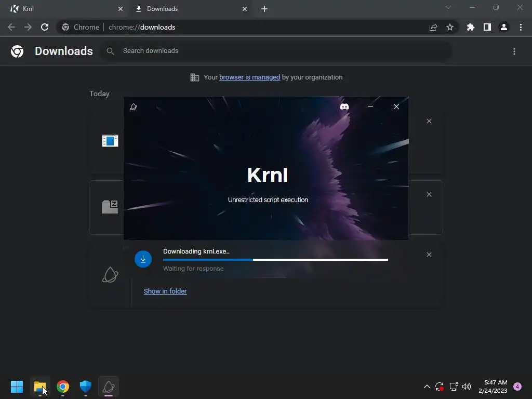Click the Today date heading

click(99, 94)
